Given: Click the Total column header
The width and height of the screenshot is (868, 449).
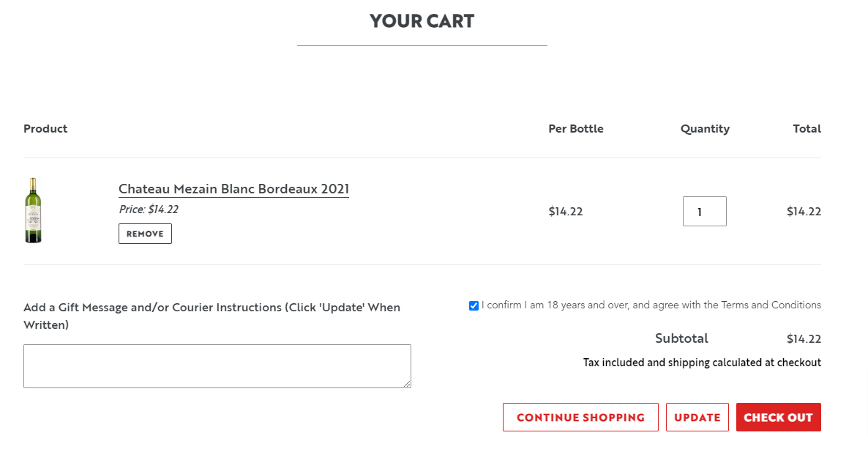Looking at the screenshot, I should (x=807, y=128).
